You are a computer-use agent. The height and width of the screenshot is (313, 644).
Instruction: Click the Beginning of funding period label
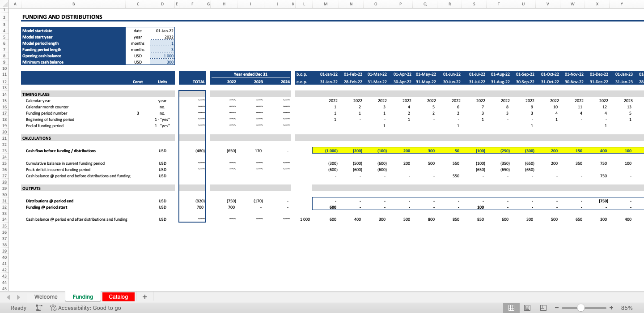(50, 120)
